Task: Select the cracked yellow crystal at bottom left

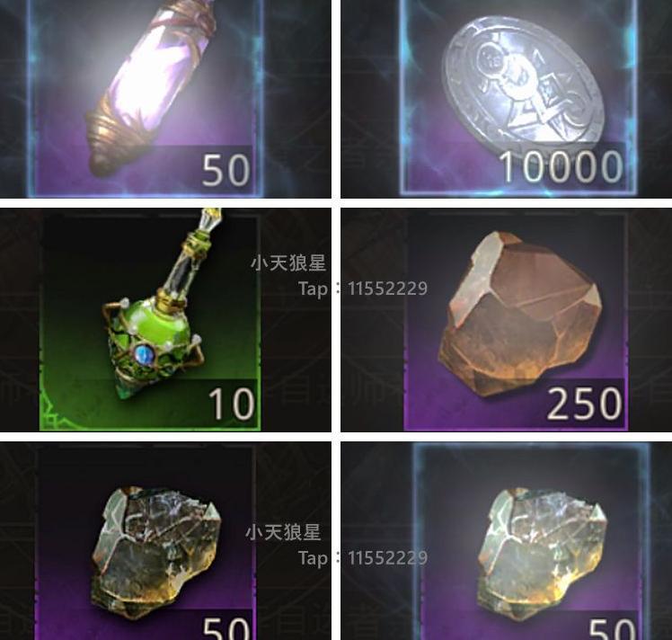Action: coord(156,552)
